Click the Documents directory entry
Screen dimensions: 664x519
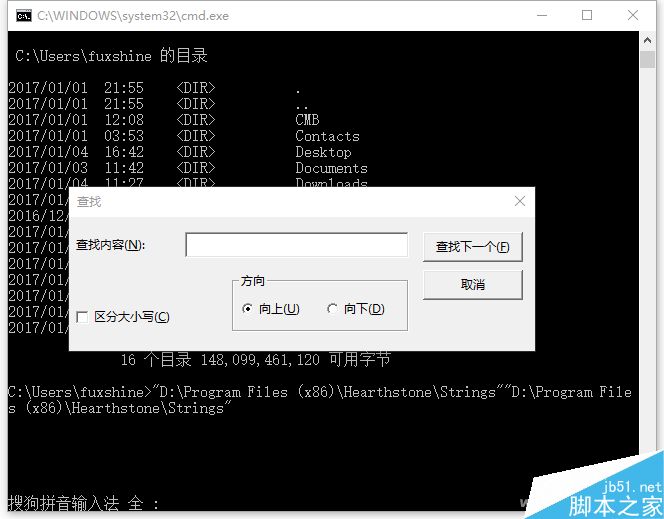tap(331, 168)
